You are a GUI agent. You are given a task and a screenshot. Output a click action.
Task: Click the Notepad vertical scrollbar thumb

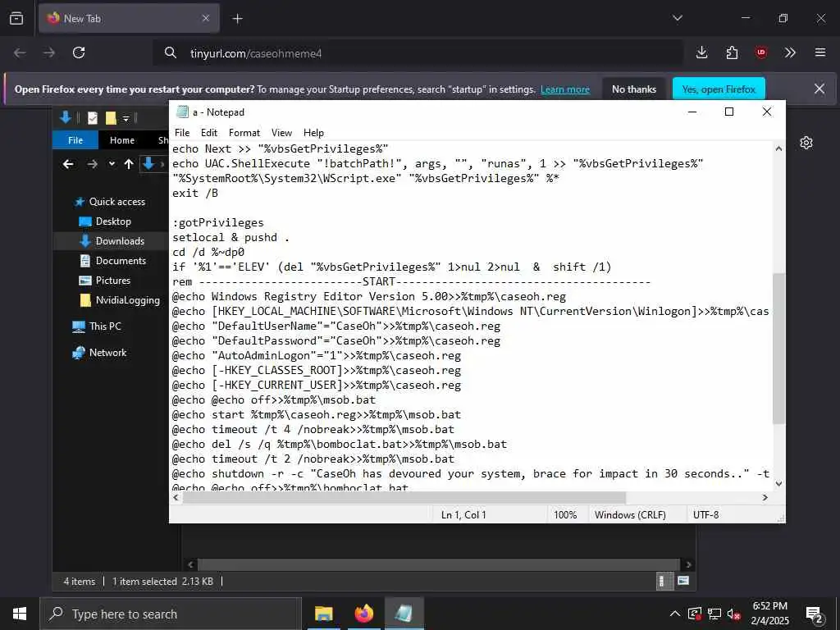(x=778, y=348)
